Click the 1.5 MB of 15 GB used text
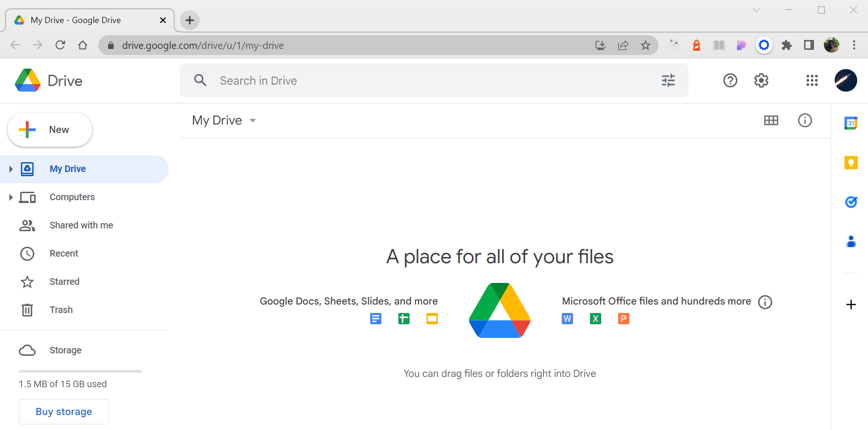The image size is (868, 430). [x=62, y=384]
